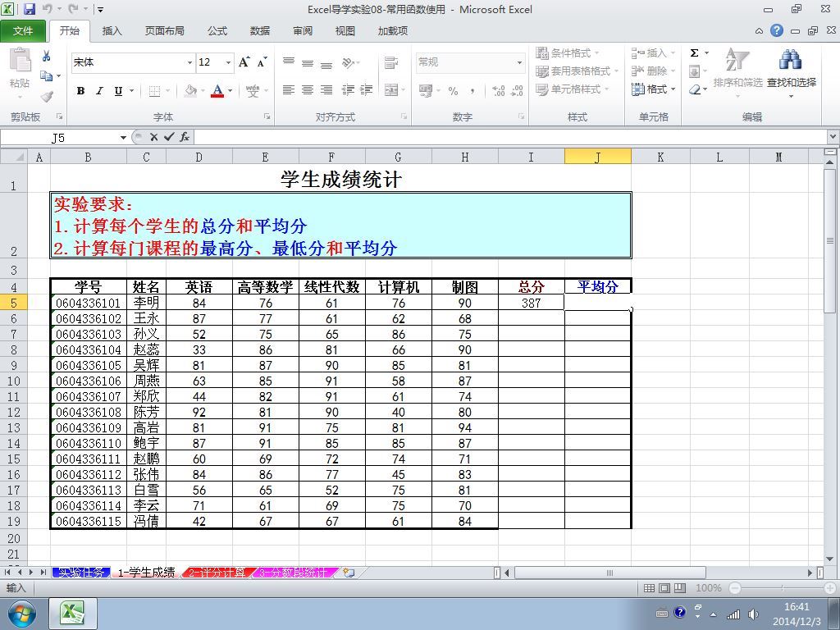Switch to the 页面布局 ribbon tab
840x630 pixels.
click(164, 31)
